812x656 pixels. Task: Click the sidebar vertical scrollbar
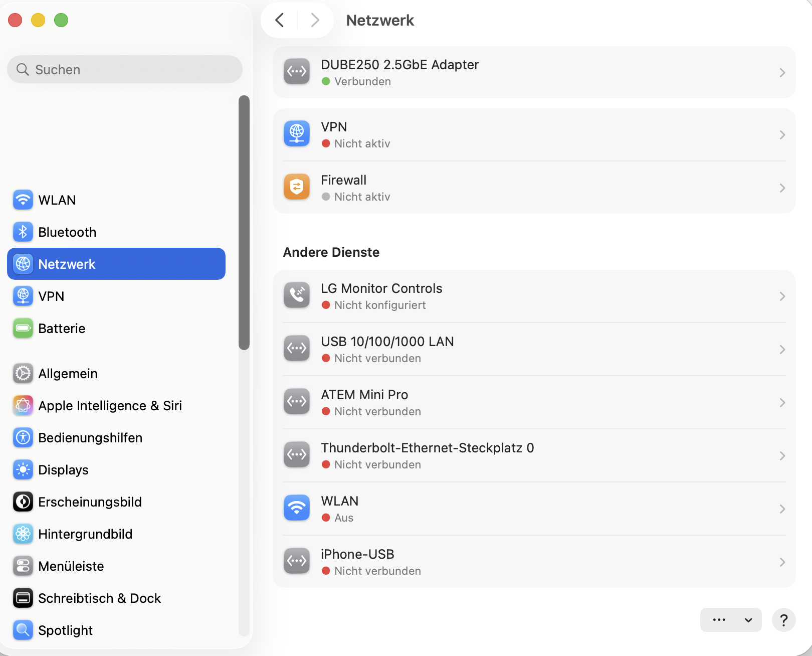pos(244,222)
